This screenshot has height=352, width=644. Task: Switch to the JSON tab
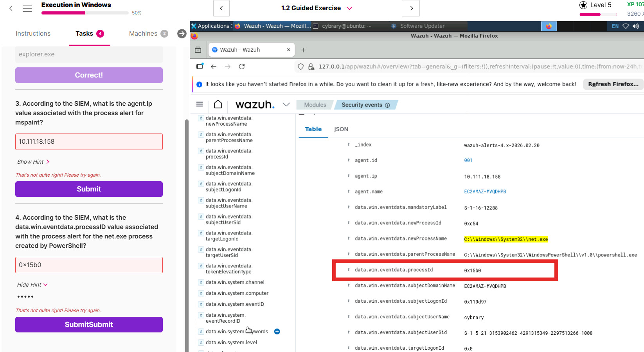pyautogui.click(x=341, y=129)
